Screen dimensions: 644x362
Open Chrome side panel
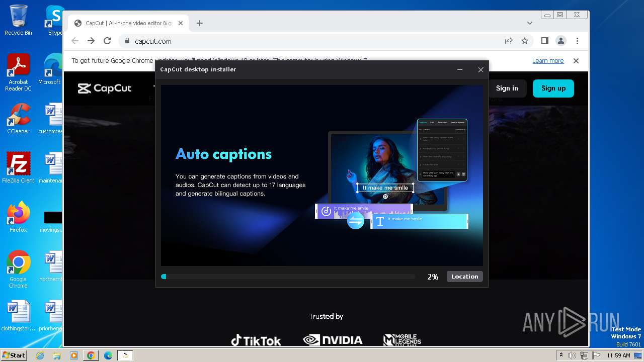point(545,41)
